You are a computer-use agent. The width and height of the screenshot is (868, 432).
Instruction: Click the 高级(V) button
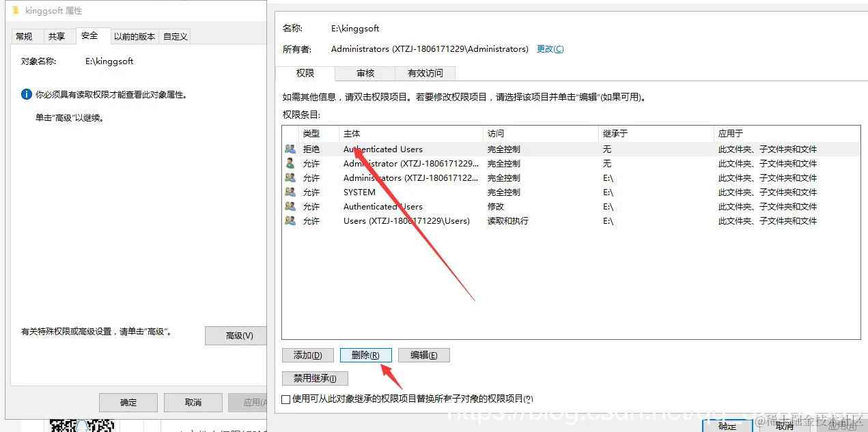[237, 335]
